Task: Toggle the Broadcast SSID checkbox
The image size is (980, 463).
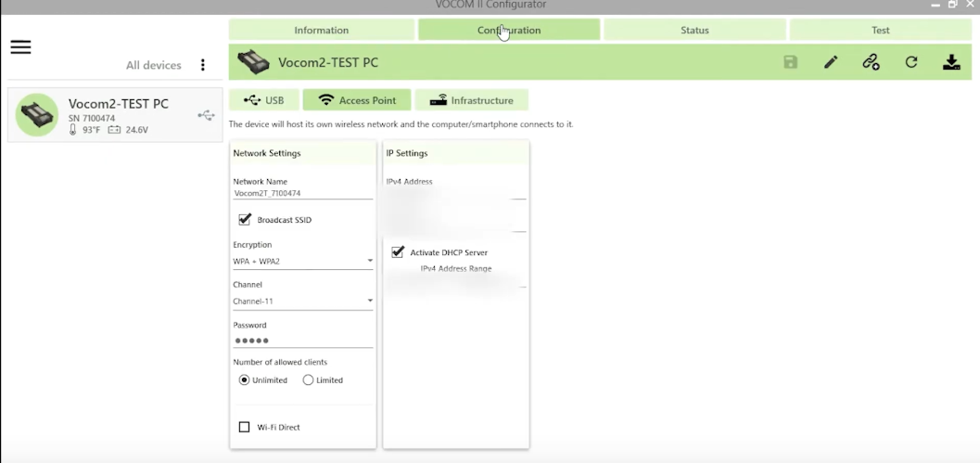Action: pyautogui.click(x=245, y=220)
